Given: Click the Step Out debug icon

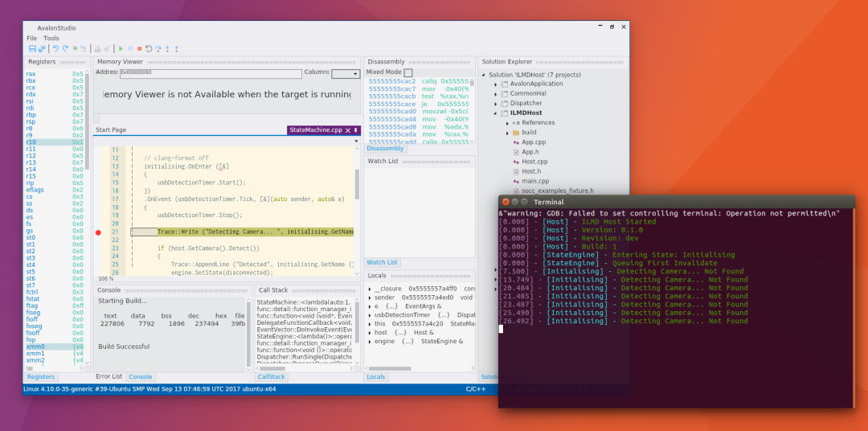Looking at the screenshot, I should point(177,49).
